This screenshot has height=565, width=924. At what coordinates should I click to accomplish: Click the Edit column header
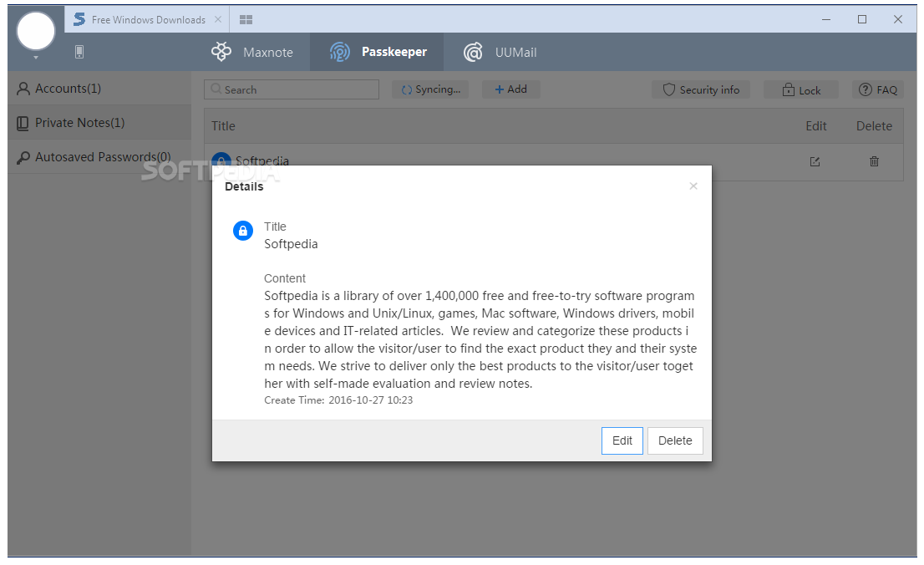point(815,126)
